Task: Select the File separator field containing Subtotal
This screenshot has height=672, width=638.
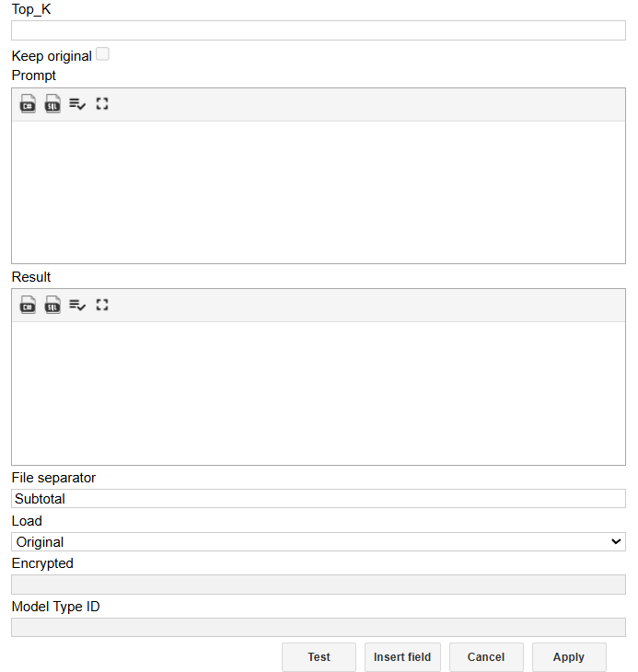Action: tap(318, 499)
